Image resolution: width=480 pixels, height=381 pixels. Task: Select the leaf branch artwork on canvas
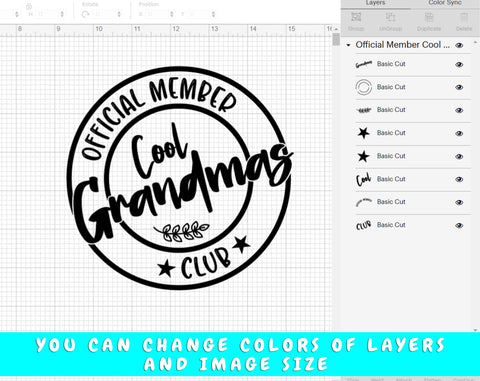click(x=182, y=232)
